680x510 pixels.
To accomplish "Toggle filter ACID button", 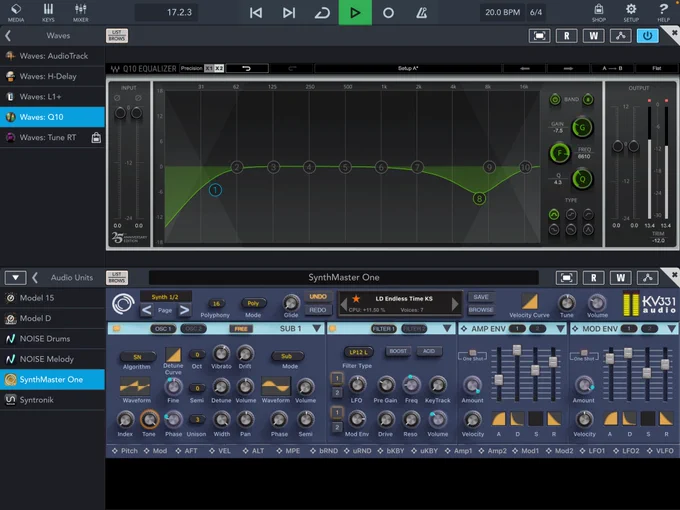I will pyautogui.click(x=429, y=351).
